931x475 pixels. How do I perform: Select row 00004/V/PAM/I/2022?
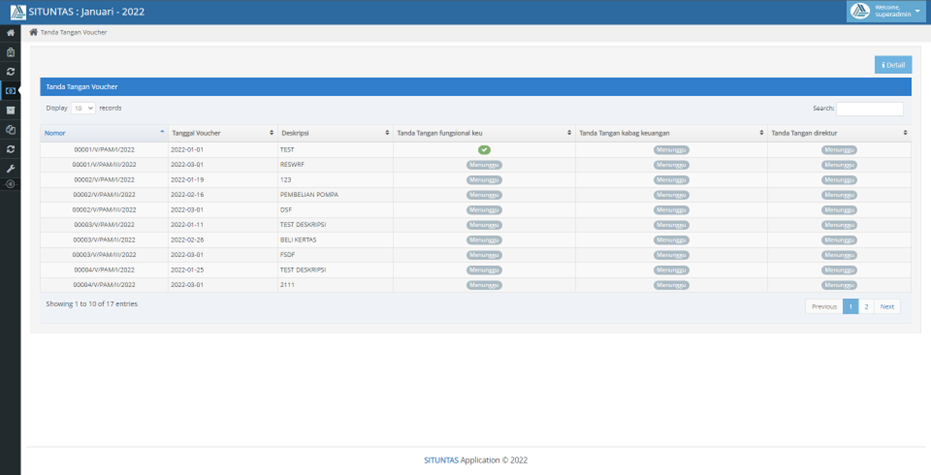pos(476,270)
